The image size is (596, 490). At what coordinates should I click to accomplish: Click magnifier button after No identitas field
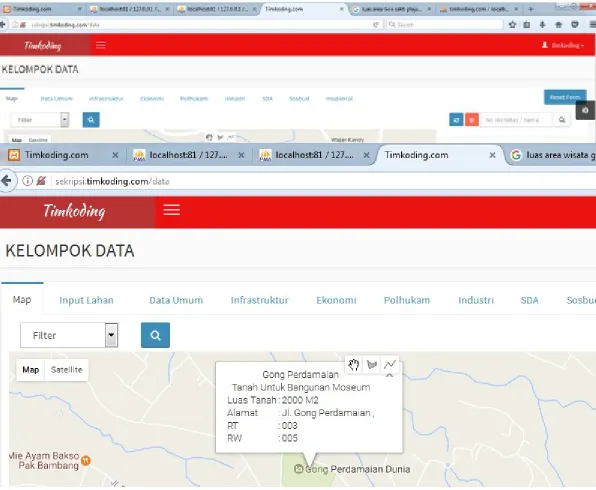pyautogui.click(x=562, y=120)
